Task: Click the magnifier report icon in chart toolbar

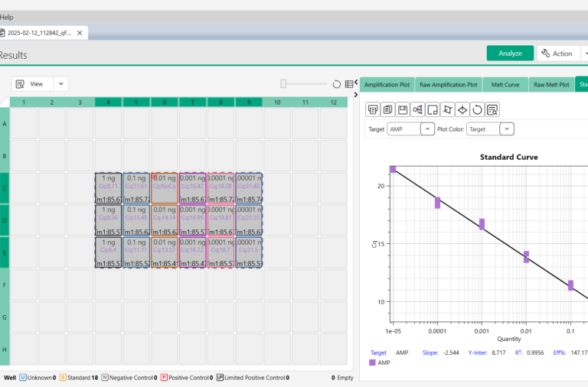Action: [492, 109]
